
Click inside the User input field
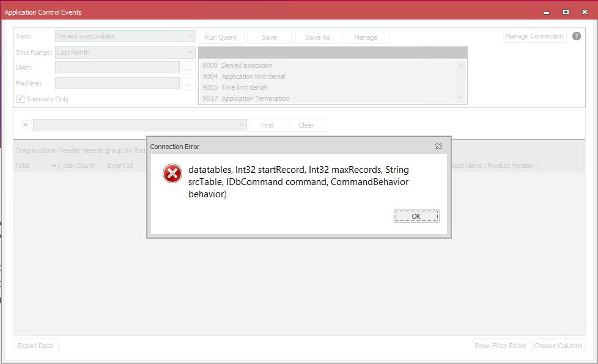(116, 67)
